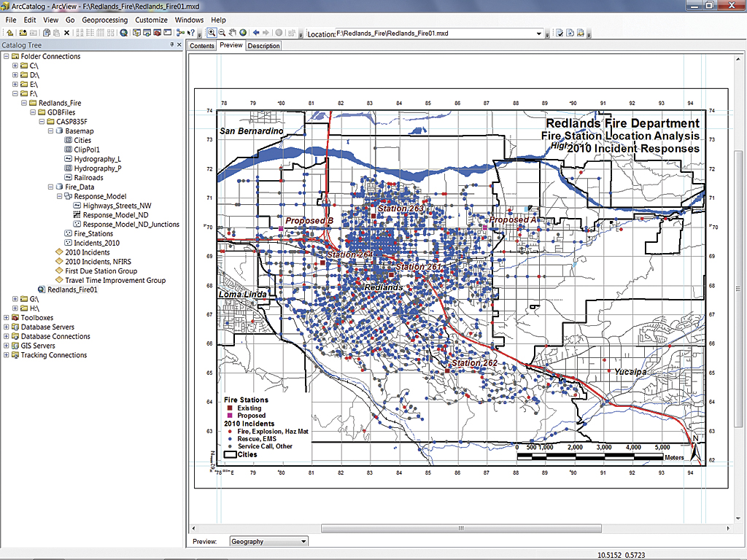Select the Zoom In tool
This screenshot has height=560, width=747.
click(x=211, y=33)
